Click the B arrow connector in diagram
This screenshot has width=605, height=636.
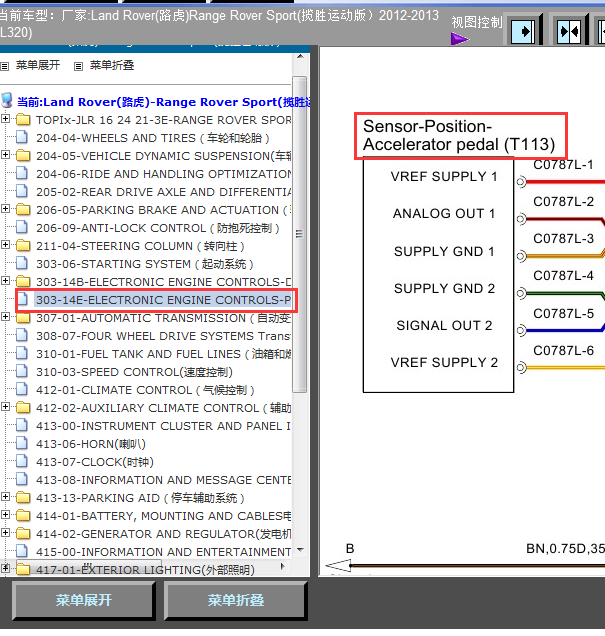tap(339, 565)
